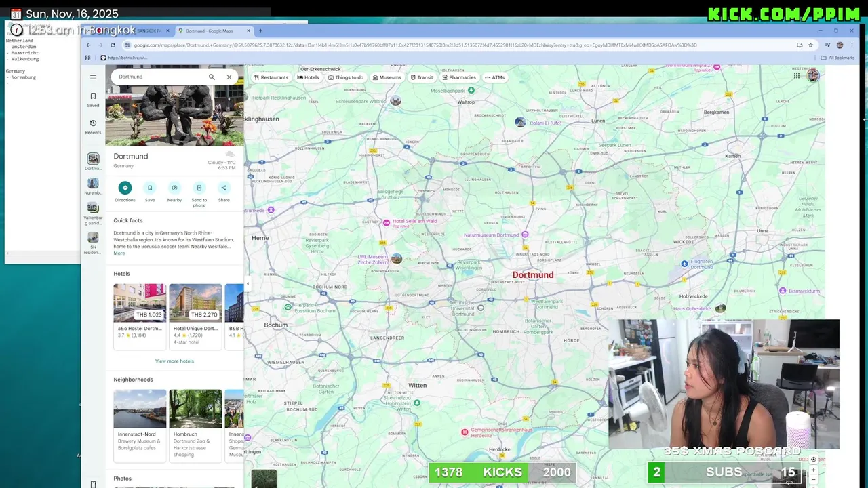Click Gemeinschaftskrankenhaus Herdecke hospital pin
Viewport: 868px width, 488px height.
click(465, 432)
